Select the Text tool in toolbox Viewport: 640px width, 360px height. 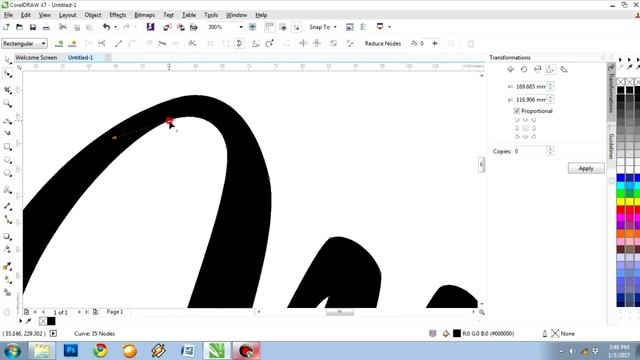(x=7, y=190)
